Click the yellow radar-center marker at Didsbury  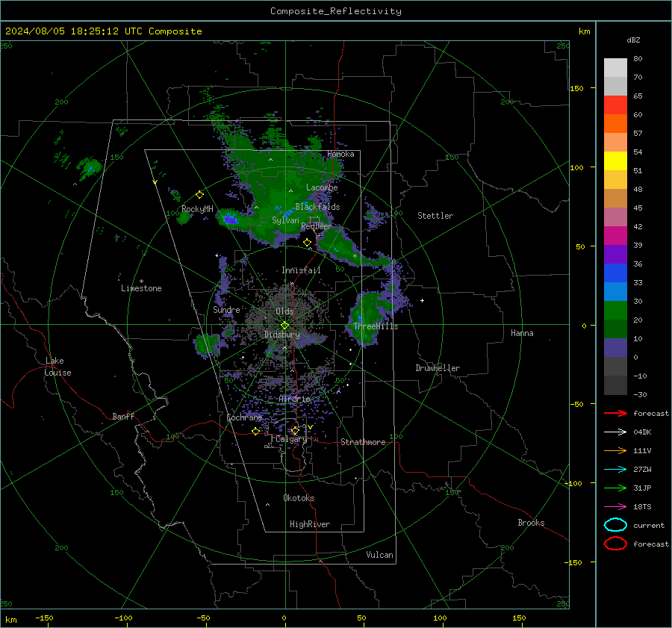pos(284,326)
